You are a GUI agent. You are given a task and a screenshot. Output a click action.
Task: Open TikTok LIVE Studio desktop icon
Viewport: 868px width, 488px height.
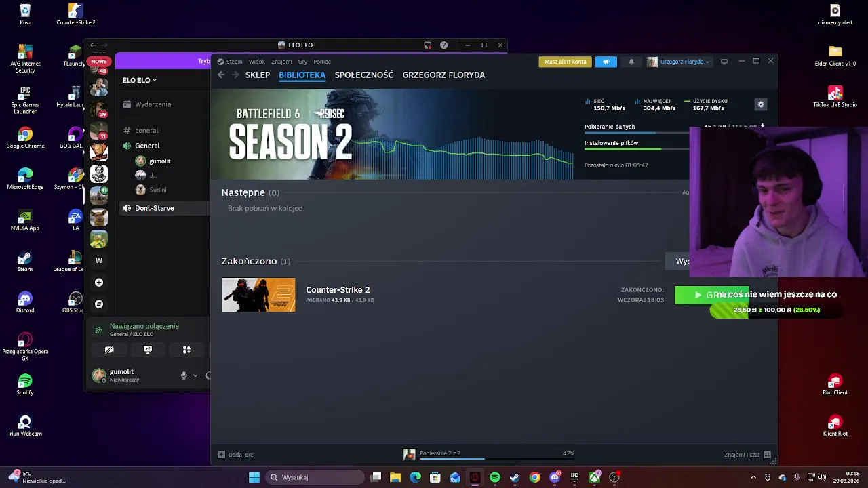tap(835, 96)
